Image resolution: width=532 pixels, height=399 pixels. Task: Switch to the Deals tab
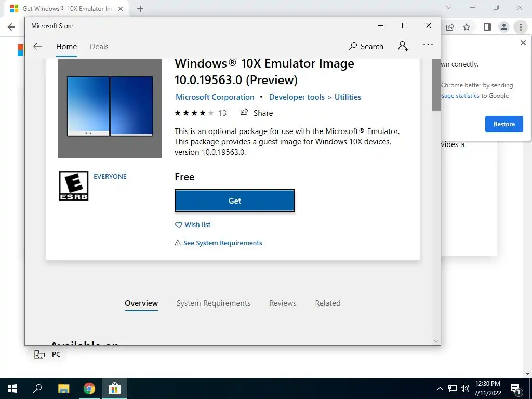[x=99, y=47]
